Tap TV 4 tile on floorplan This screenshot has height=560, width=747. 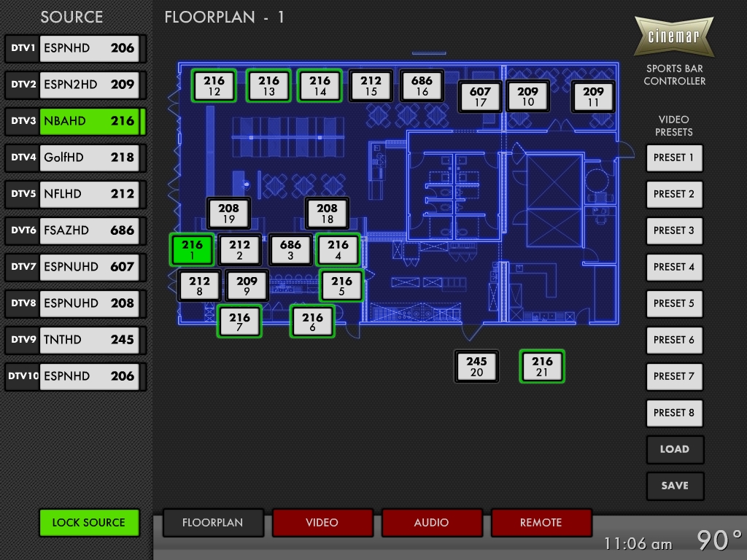pos(338,250)
